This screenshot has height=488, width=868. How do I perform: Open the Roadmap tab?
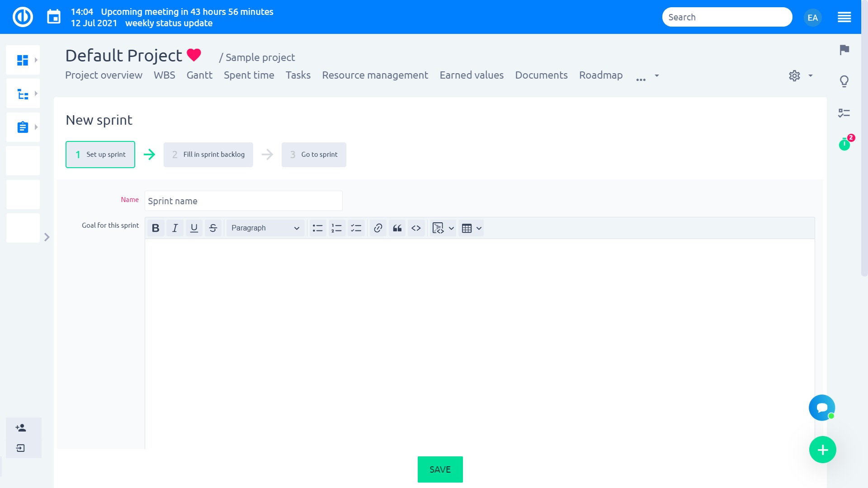601,75
